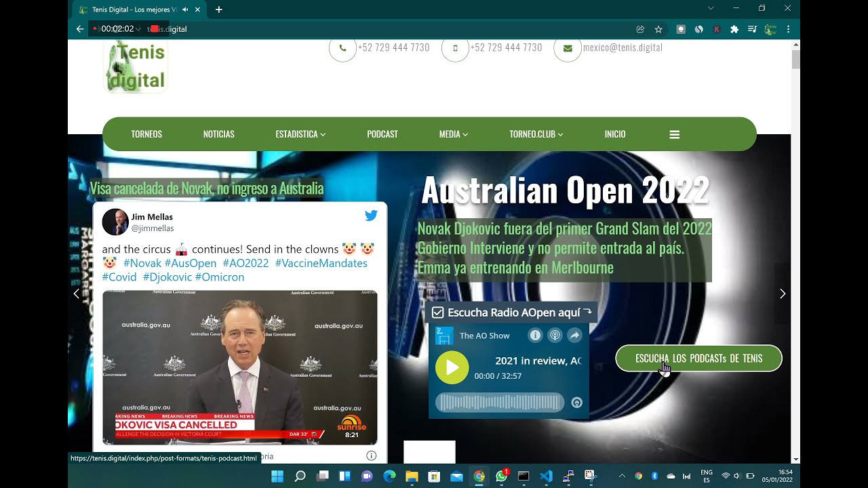Click the red K extension icon

click(x=717, y=29)
